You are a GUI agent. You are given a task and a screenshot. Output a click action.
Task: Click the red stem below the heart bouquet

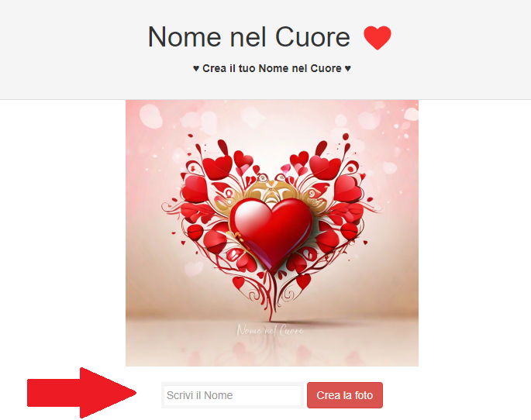(x=271, y=305)
